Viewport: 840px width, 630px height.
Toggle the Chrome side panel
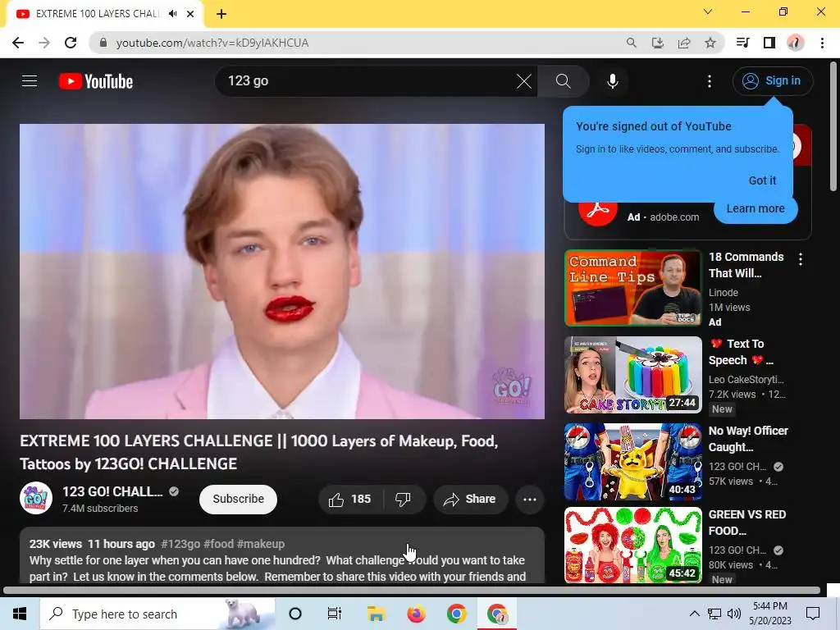(769, 43)
